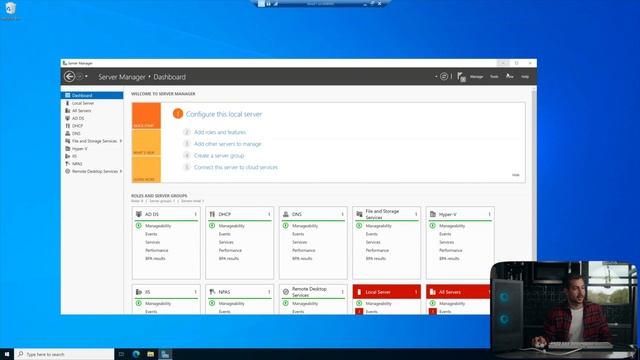Image resolution: width=640 pixels, height=360 pixels.
Task: Open Task View on the taskbar
Action: click(121, 354)
